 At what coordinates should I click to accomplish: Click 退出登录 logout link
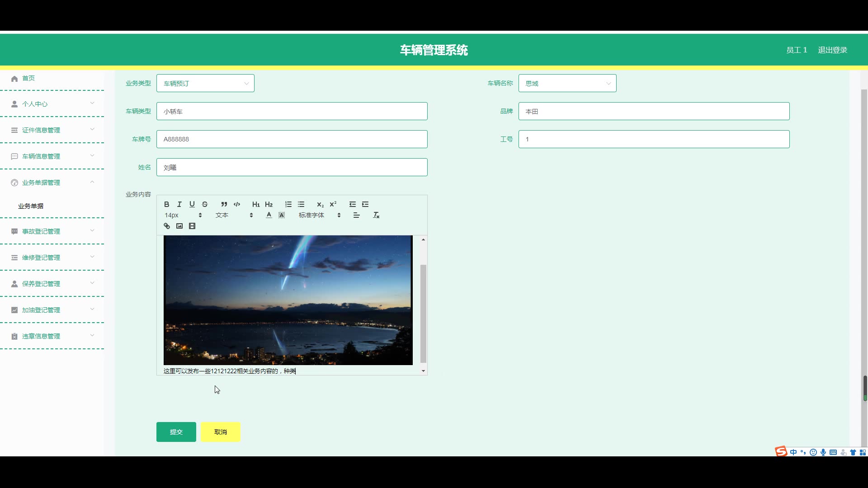coord(832,50)
